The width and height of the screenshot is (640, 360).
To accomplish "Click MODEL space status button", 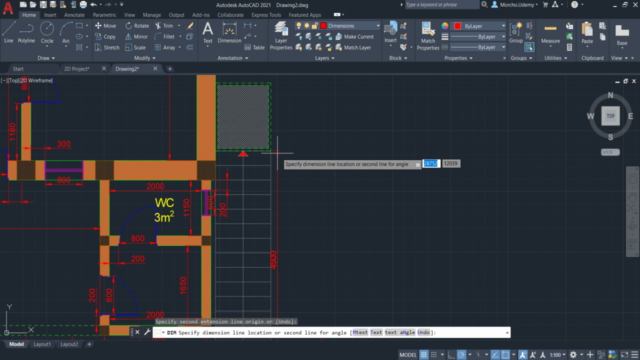I will [x=408, y=354].
